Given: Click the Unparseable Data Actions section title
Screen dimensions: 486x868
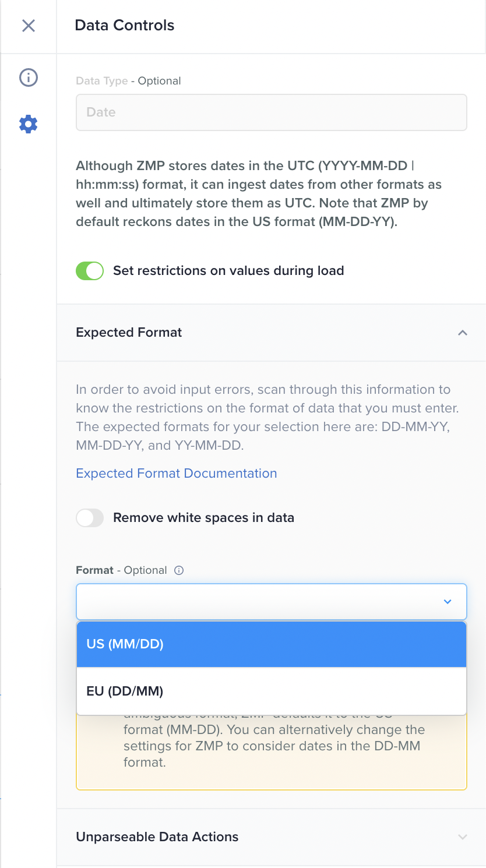Looking at the screenshot, I should [157, 837].
